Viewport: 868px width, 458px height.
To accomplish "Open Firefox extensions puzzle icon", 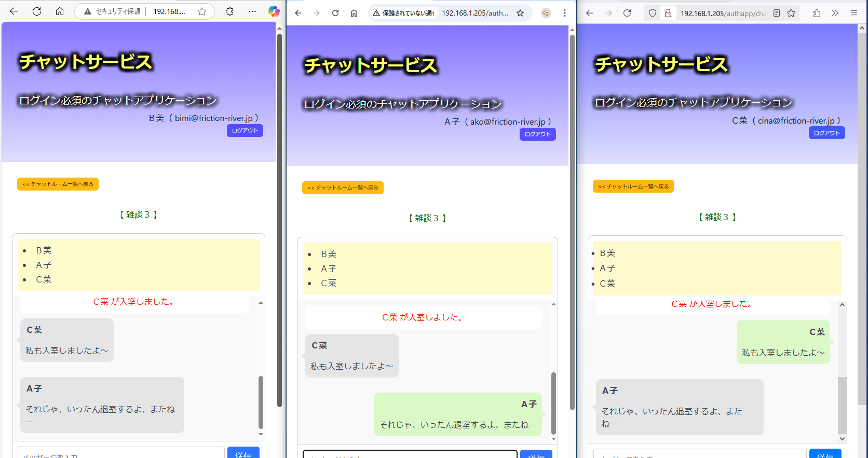I will [x=817, y=13].
